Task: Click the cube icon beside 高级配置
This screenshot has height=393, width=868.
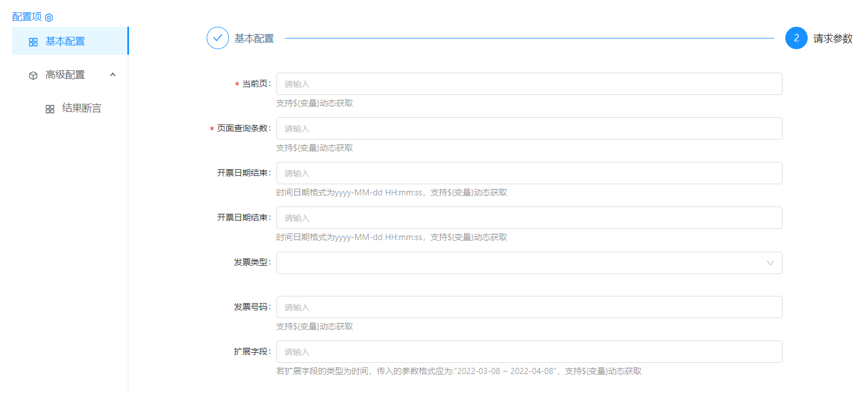Action: pos(33,75)
